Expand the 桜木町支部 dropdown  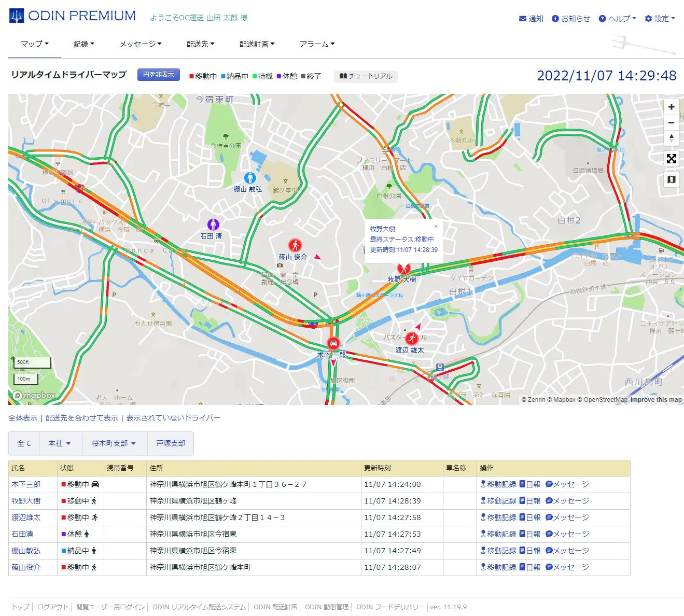[113, 443]
